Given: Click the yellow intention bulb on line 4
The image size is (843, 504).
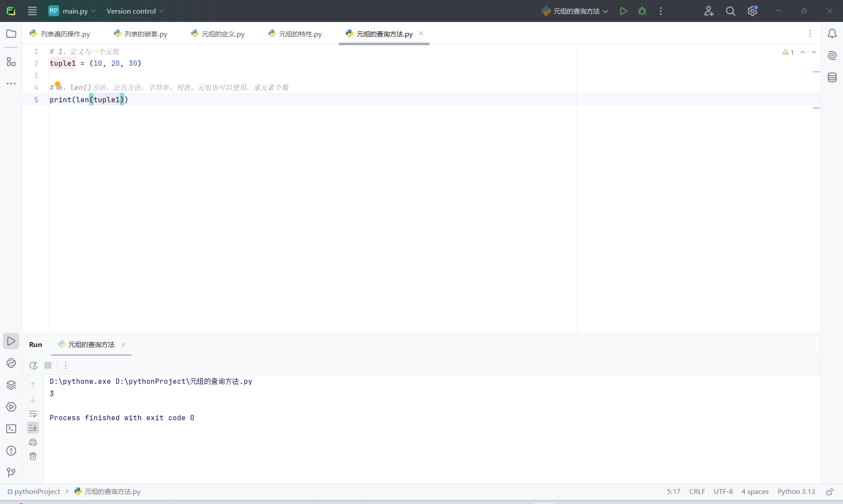Looking at the screenshot, I should (58, 85).
